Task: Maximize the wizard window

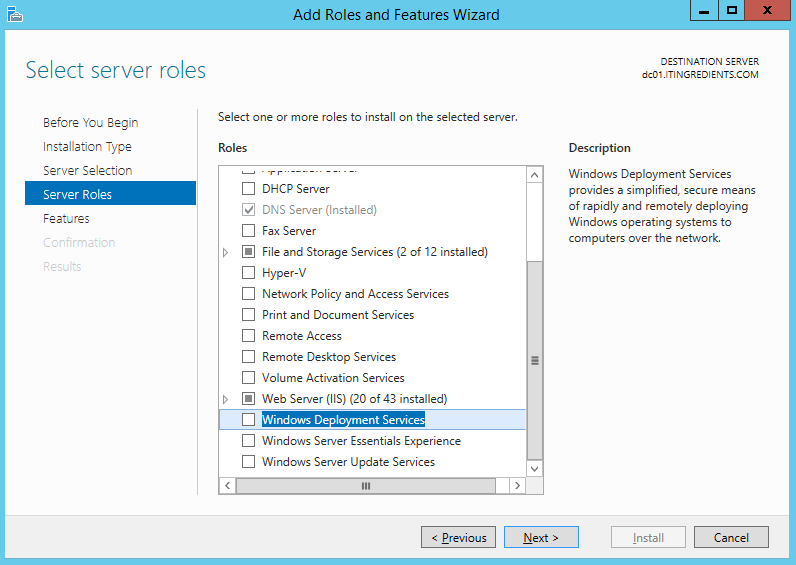Action: click(x=732, y=11)
